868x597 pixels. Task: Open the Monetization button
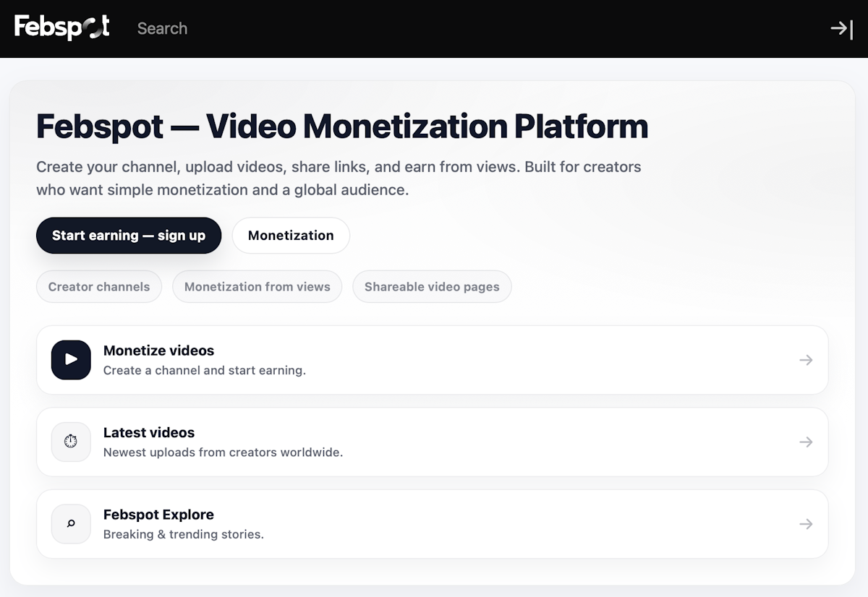291,236
